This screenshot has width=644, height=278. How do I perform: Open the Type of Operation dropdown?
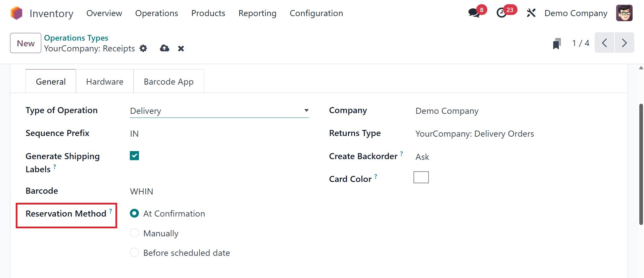coord(219,111)
